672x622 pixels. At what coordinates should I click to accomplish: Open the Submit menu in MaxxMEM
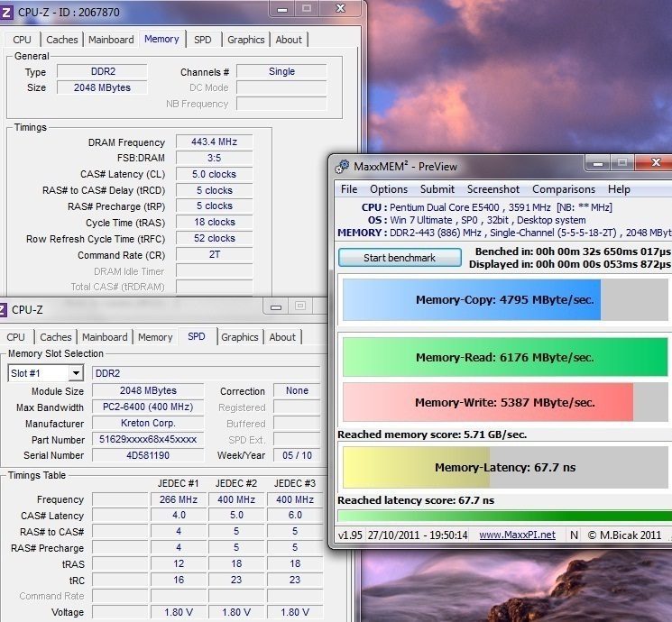tap(437, 189)
